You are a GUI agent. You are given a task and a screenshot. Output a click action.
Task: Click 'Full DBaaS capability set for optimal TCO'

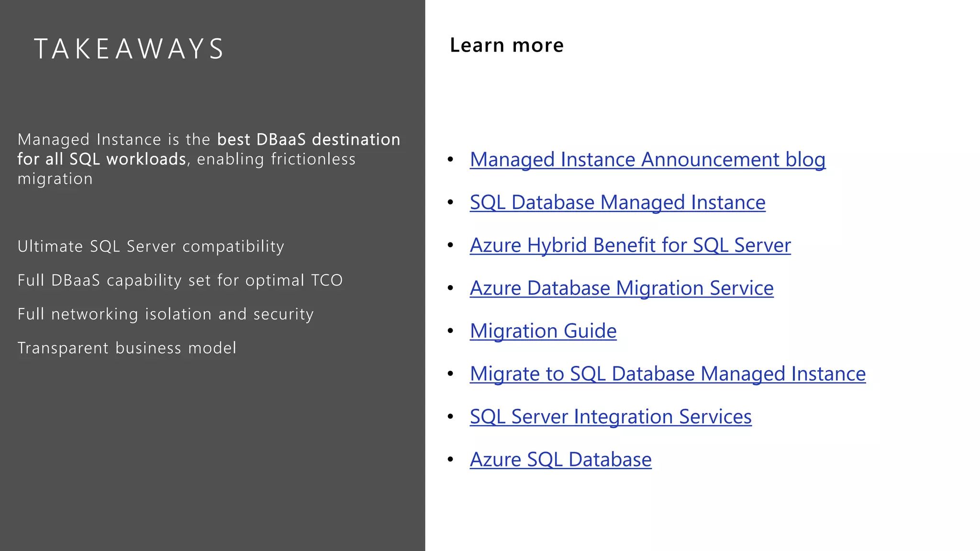tap(180, 280)
